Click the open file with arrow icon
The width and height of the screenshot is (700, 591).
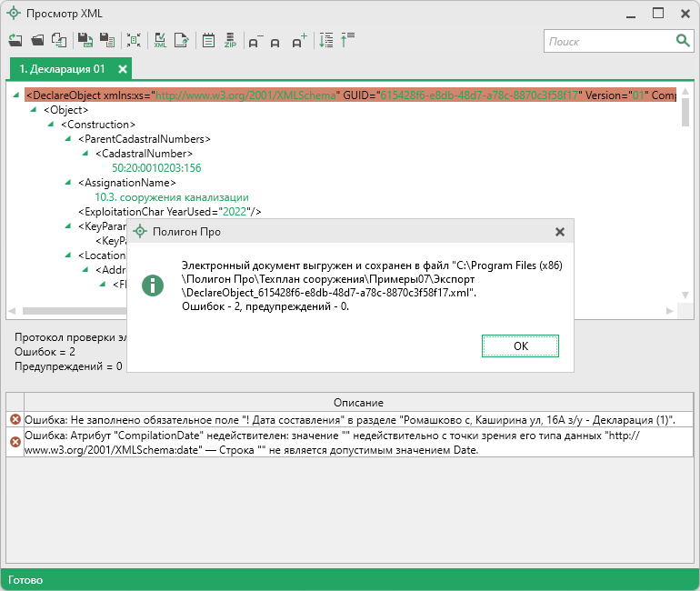[15, 41]
